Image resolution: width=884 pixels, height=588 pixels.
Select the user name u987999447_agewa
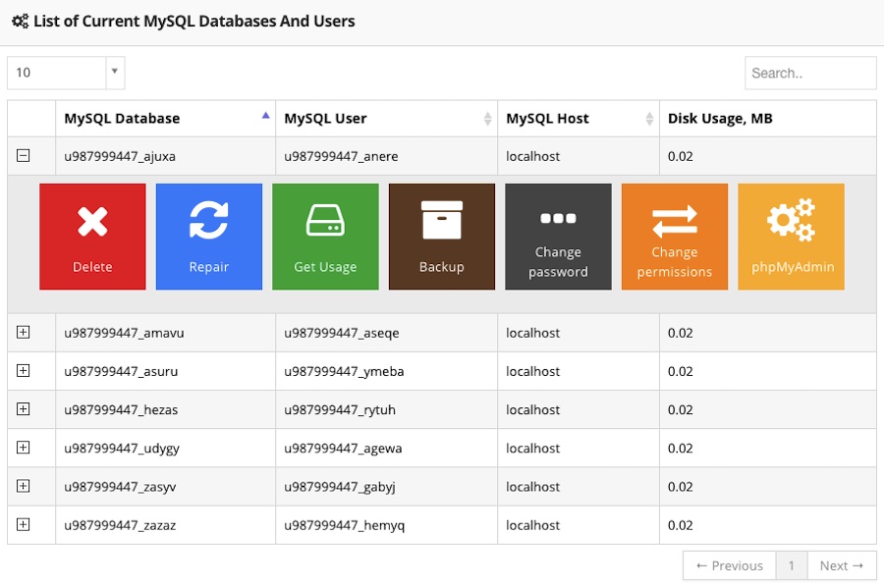[343, 449]
